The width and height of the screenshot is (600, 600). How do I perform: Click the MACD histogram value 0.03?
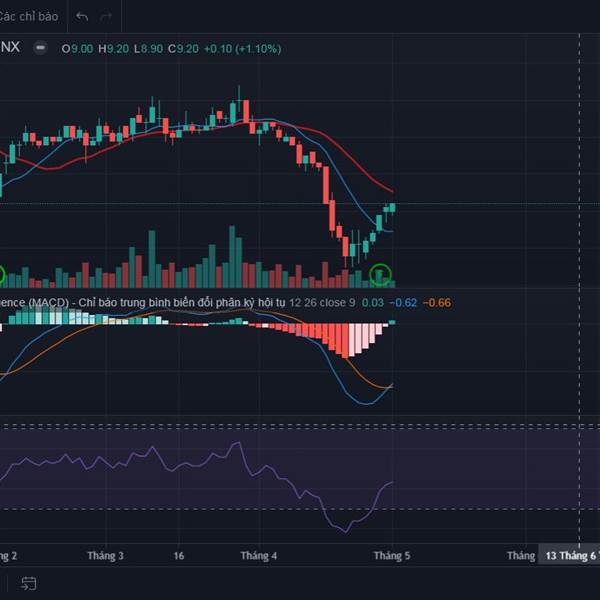pos(373,303)
